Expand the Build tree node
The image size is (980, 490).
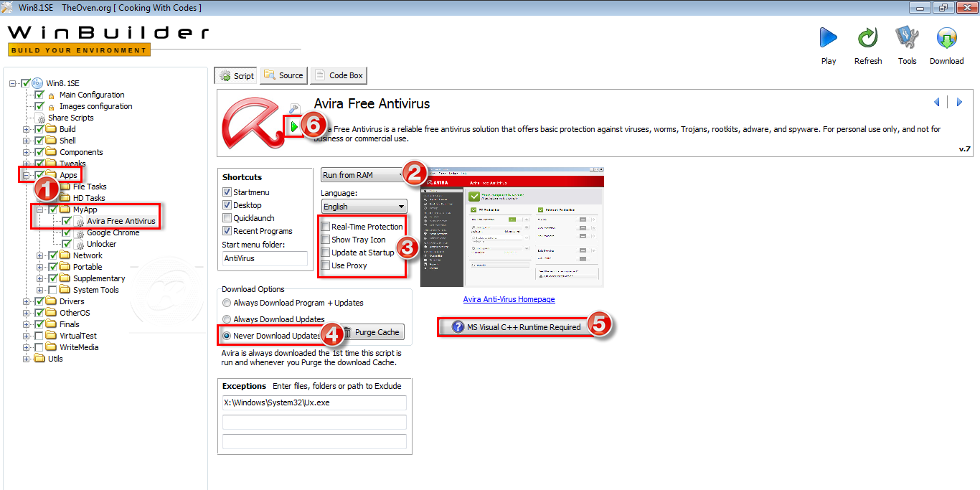pos(27,129)
